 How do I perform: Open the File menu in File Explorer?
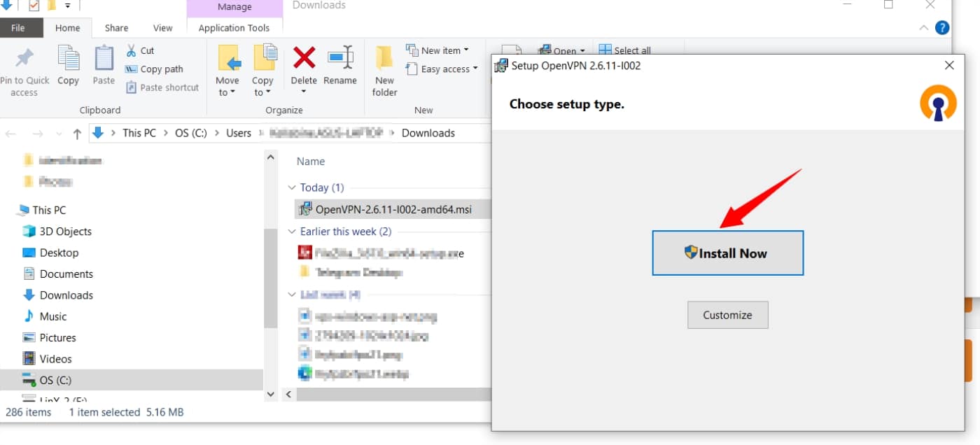coord(18,28)
